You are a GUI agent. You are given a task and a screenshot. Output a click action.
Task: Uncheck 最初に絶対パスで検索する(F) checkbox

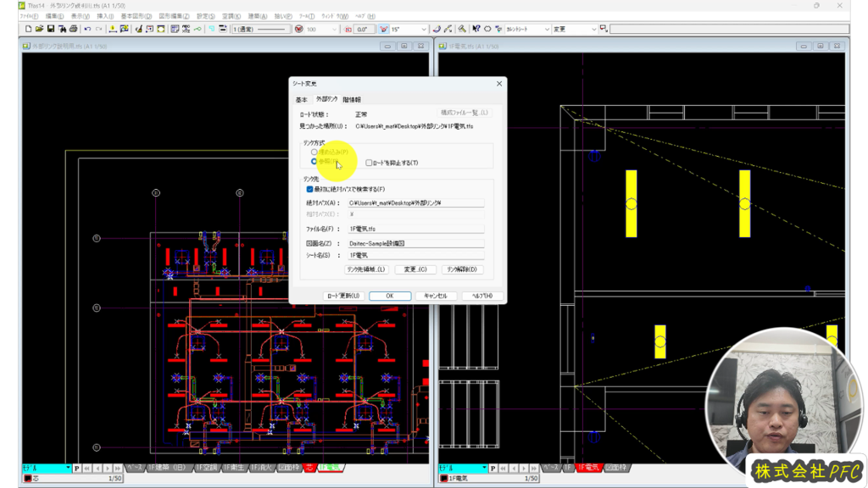[310, 190]
